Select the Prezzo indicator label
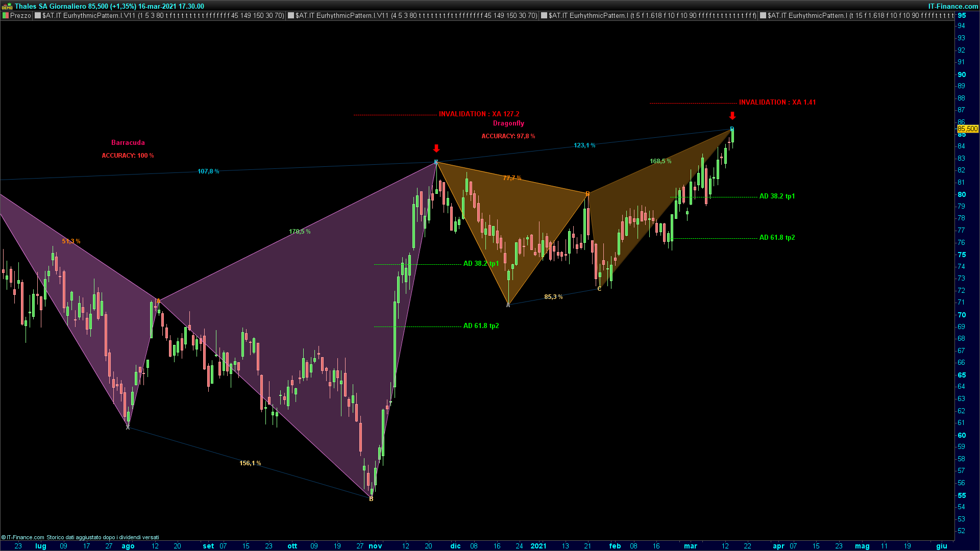The image size is (980, 551). pos(20,16)
